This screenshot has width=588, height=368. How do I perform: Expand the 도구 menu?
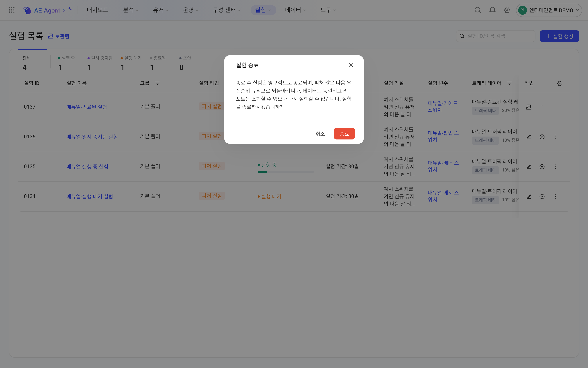pyautogui.click(x=328, y=10)
